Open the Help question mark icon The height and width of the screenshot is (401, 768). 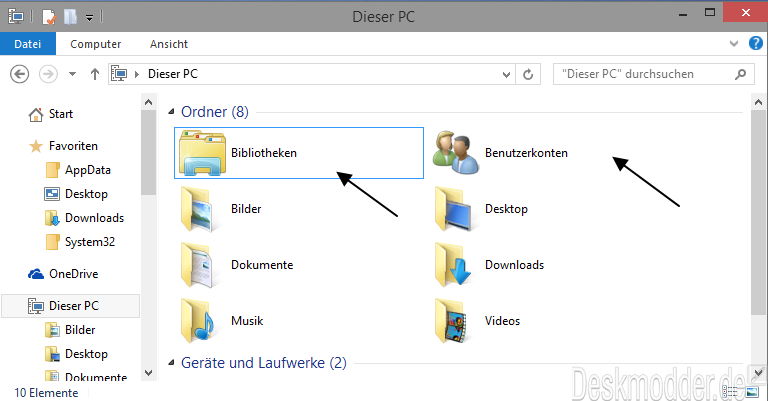755,44
